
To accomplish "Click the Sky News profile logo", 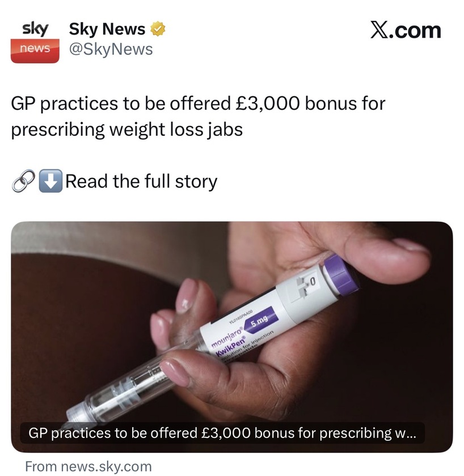I will coord(35,42).
